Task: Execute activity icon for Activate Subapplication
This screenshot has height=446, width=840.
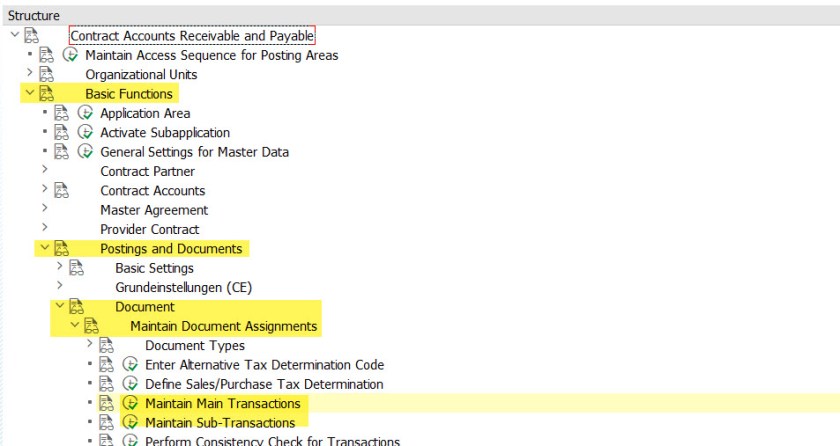Action: tap(85, 132)
